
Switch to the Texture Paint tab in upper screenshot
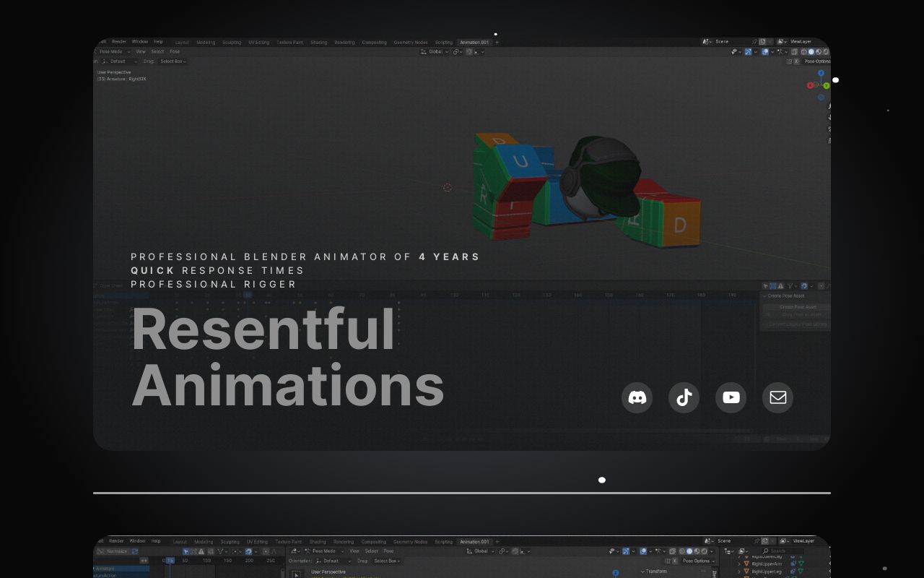coord(289,43)
